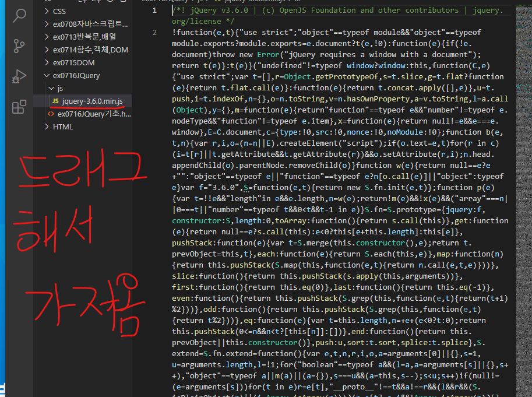Select the HTML folder name
The height and width of the screenshot is (397, 532).
pos(63,127)
